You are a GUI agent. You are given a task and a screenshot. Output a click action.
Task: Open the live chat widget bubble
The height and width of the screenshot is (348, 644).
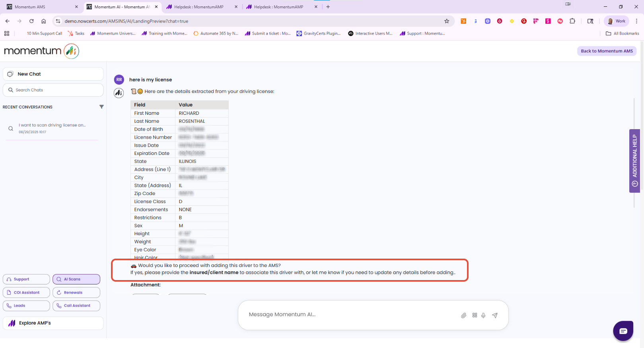(623, 331)
